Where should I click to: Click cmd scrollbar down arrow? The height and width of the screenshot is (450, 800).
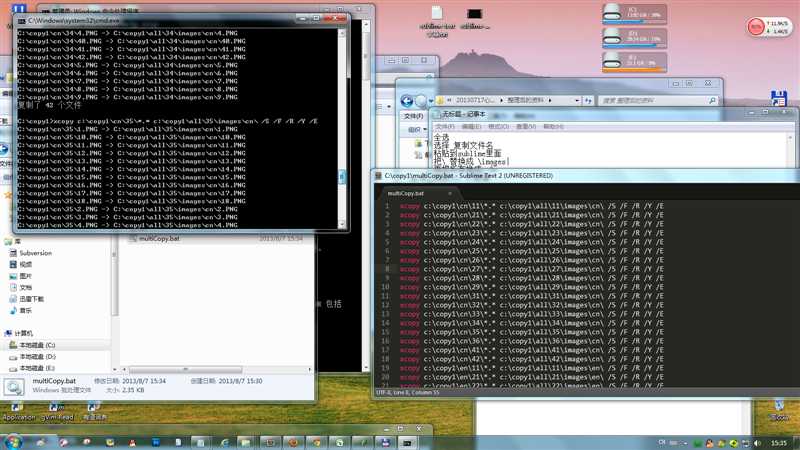point(342,224)
